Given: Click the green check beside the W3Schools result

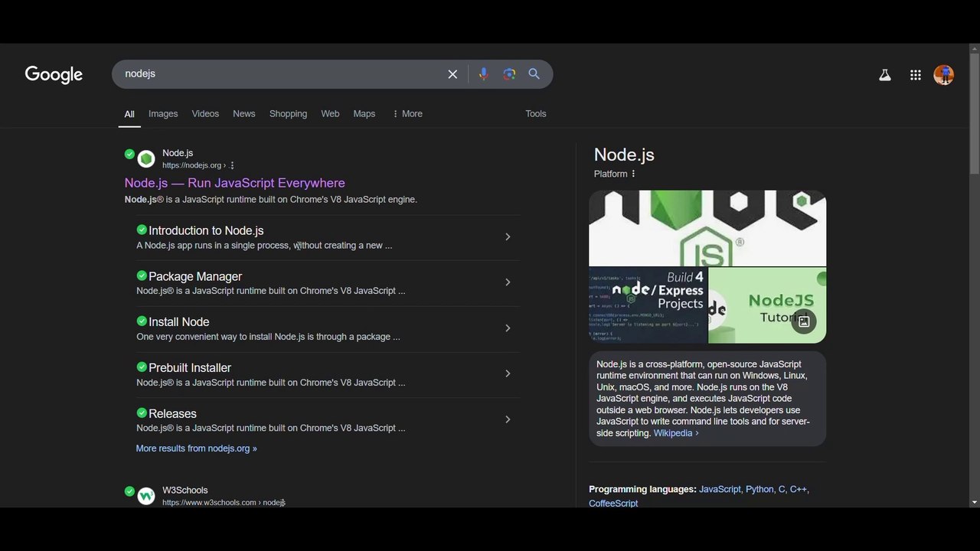Looking at the screenshot, I should tap(129, 491).
